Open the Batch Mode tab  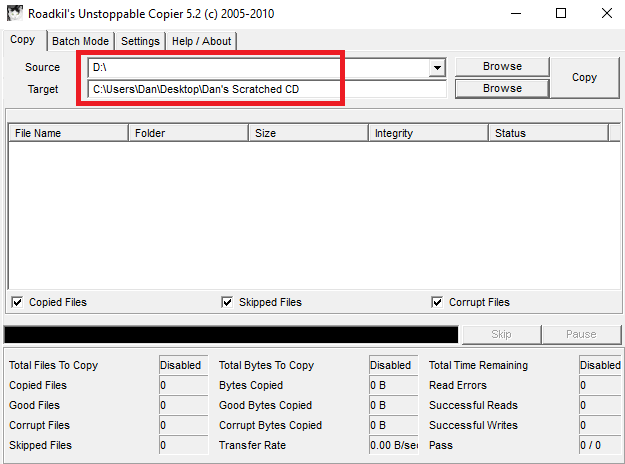[81, 41]
